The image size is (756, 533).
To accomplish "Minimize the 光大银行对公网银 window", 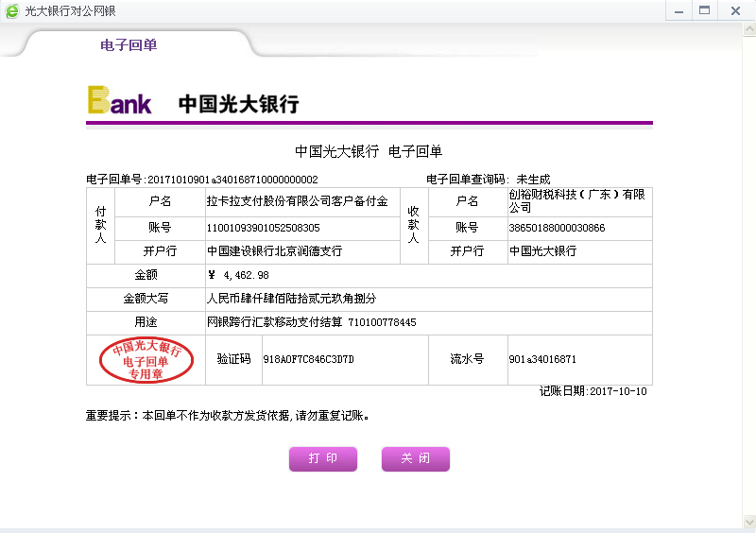I will [x=677, y=10].
